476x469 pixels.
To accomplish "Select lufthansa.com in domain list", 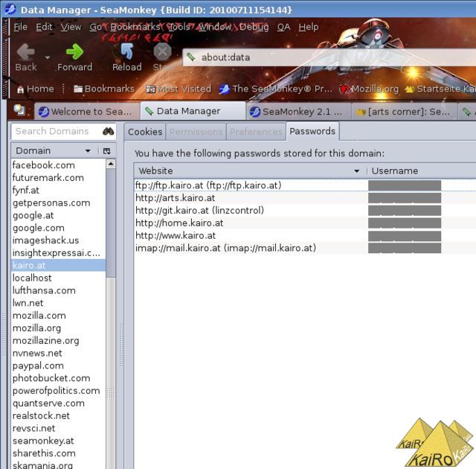I will point(59,290).
